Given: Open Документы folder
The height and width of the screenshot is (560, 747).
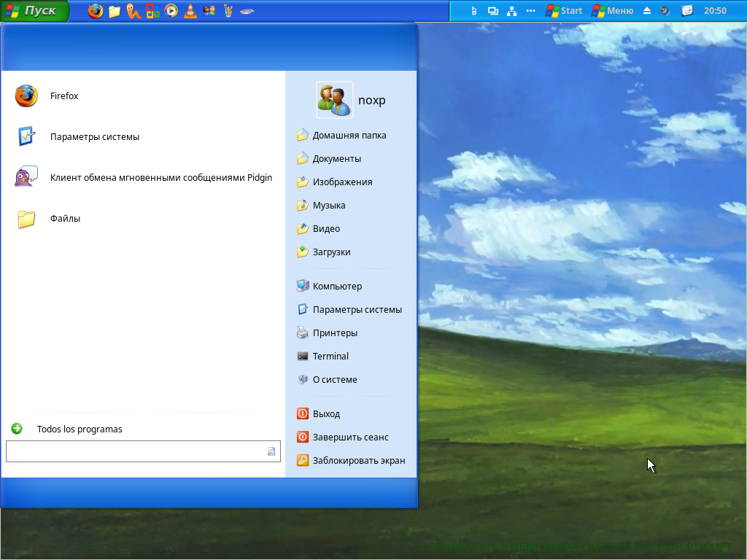Looking at the screenshot, I should (x=351, y=159).
